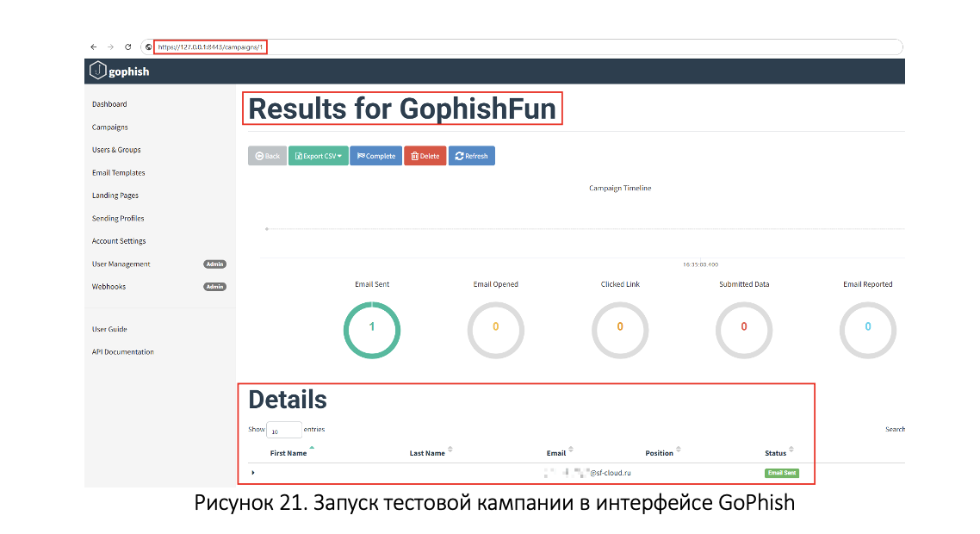
Task: Open the User Guide link
Action: (109, 329)
